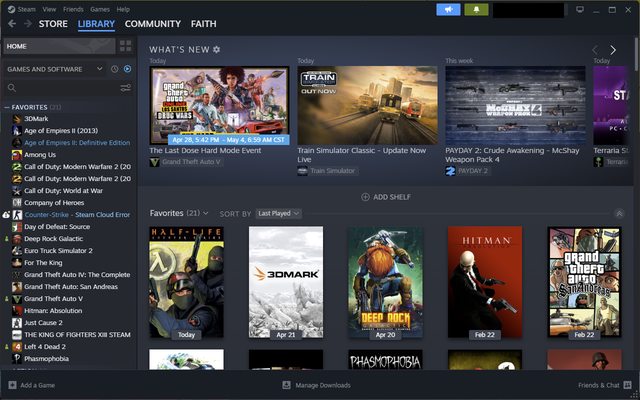Click the Hitman Absolution cover thumbnail
Image resolution: width=640 pixels, height=400 pixels.
(484, 283)
